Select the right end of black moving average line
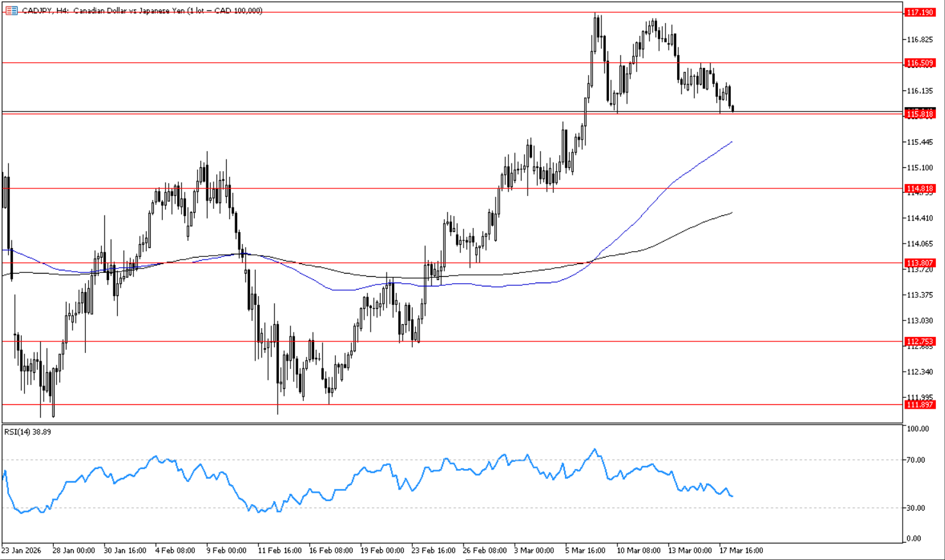 (732, 213)
